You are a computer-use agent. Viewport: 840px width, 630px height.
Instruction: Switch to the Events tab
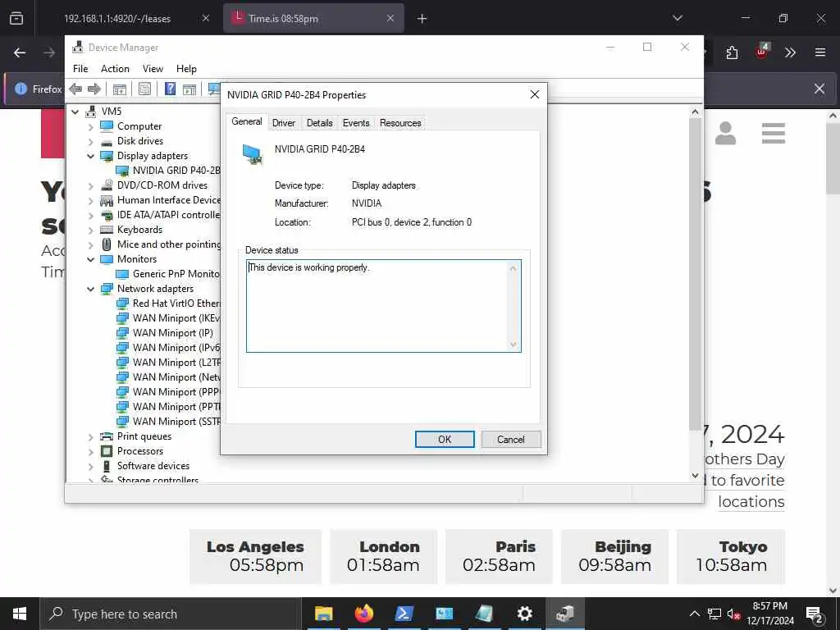click(x=356, y=123)
